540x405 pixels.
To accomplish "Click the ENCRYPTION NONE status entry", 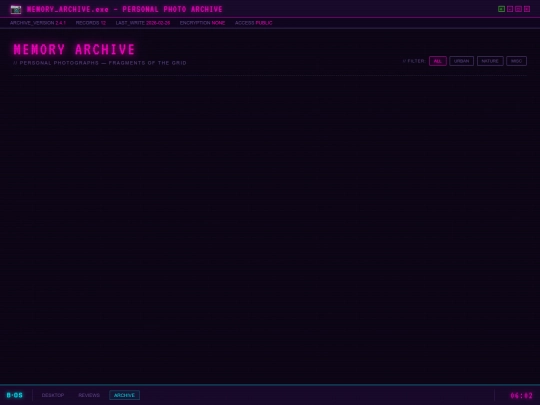I will point(202,23).
